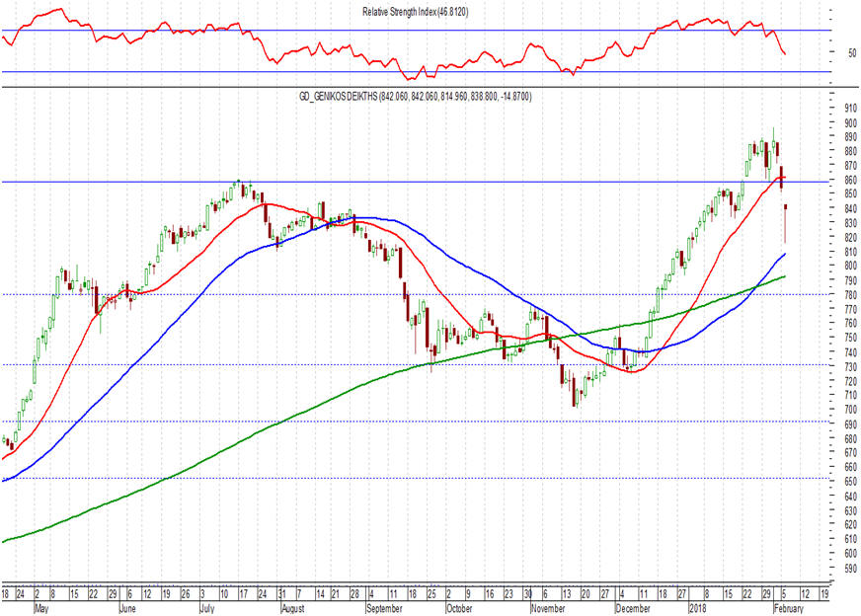The image size is (861, 616).
Task: Click the December month label
Action: tap(633, 609)
